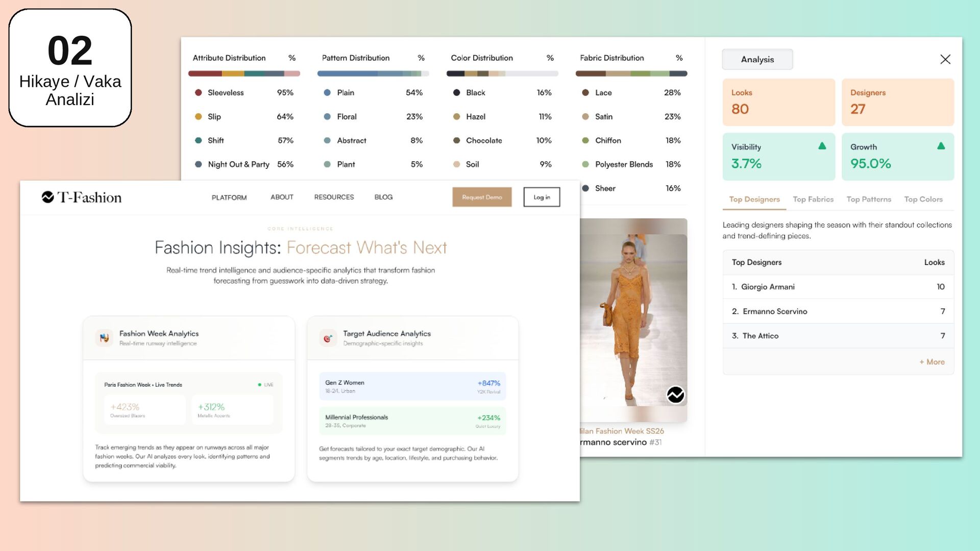The image size is (980, 551).
Task: Click the round badge icon on runway photo
Action: [x=675, y=394]
